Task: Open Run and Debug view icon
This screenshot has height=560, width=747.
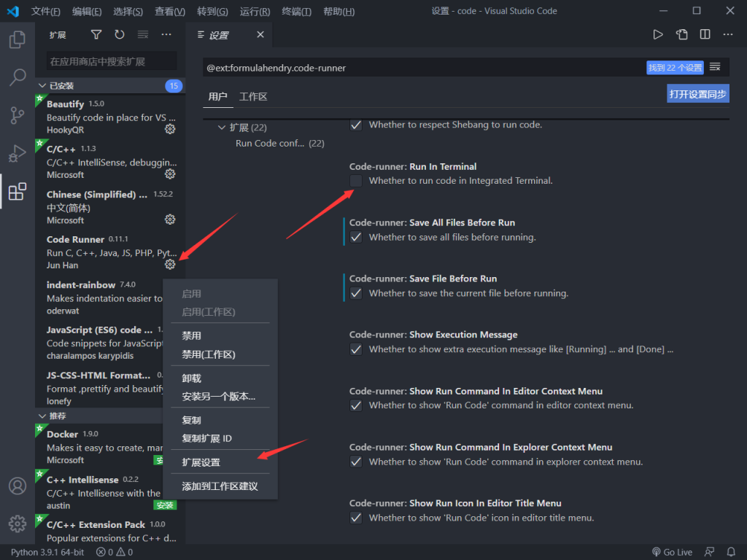Action: click(18, 154)
